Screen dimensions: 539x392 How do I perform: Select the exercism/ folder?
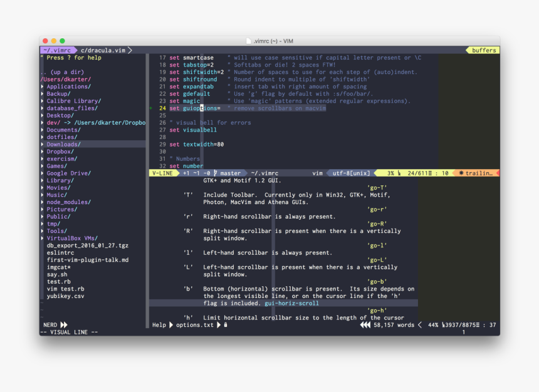click(x=62, y=158)
